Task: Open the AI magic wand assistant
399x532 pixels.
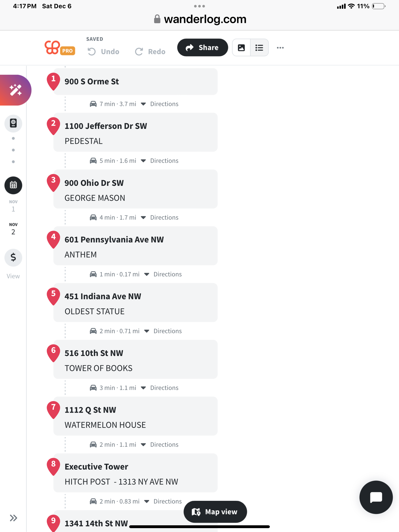Action: click(x=15, y=90)
